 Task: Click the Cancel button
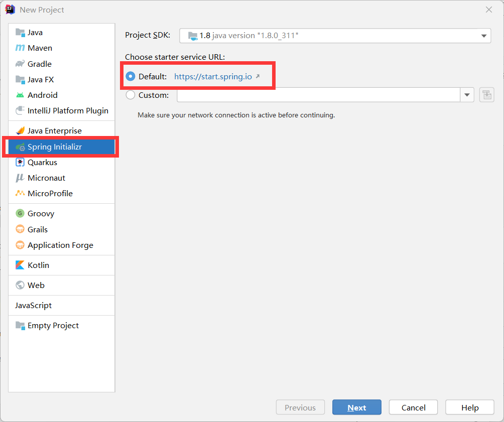point(413,407)
